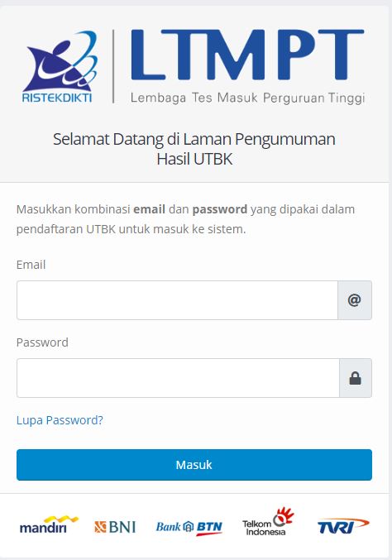This screenshot has height=560, width=392.
Task: Click the blue Masuk button
Action: point(194,465)
